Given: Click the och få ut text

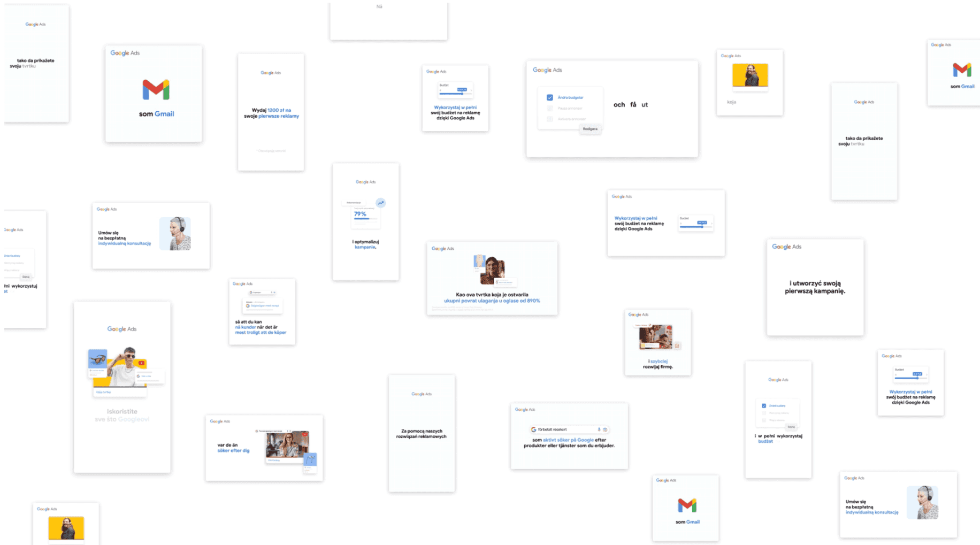Looking at the screenshot, I should click(x=631, y=105).
